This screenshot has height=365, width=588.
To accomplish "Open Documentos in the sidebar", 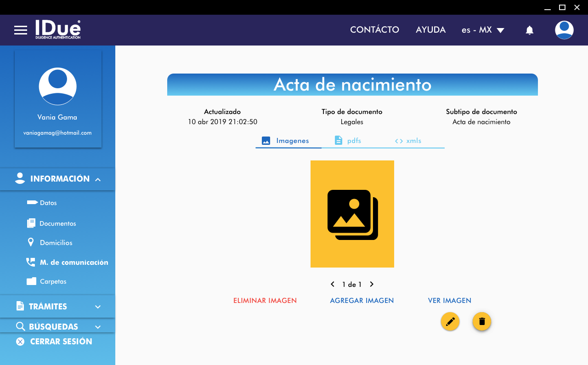I will pyautogui.click(x=57, y=223).
